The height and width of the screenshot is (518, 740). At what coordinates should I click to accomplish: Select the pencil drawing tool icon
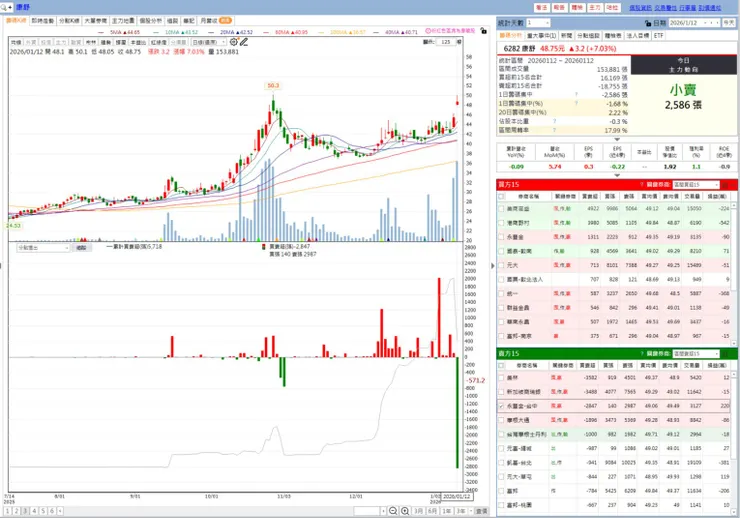coord(244,42)
